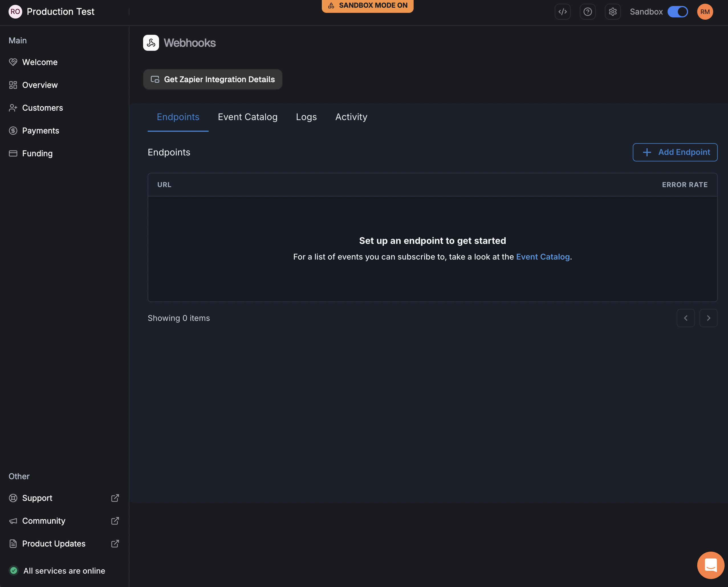Click the Add Endpoint button label

click(684, 153)
